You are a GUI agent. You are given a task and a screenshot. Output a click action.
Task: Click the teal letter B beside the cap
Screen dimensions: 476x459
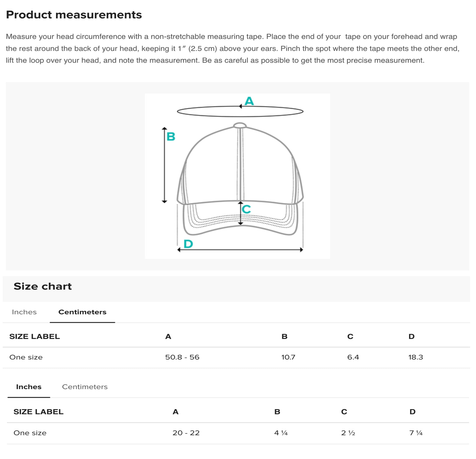171,136
